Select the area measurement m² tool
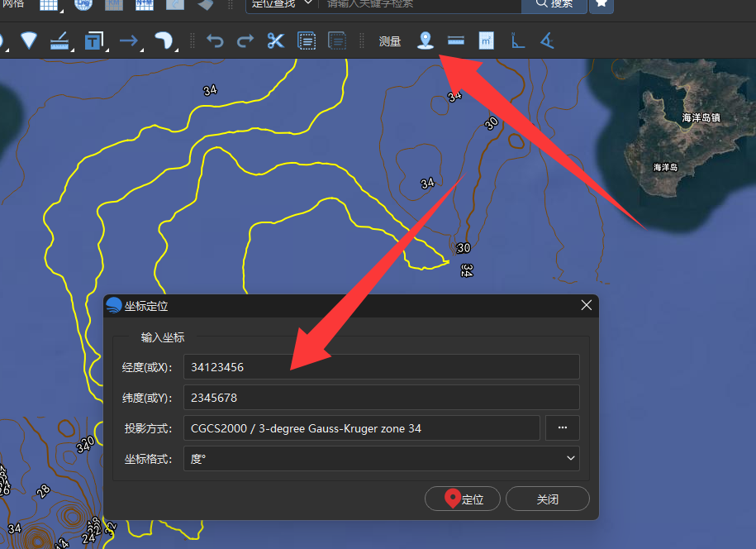The height and width of the screenshot is (549, 756). click(x=486, y=41)
